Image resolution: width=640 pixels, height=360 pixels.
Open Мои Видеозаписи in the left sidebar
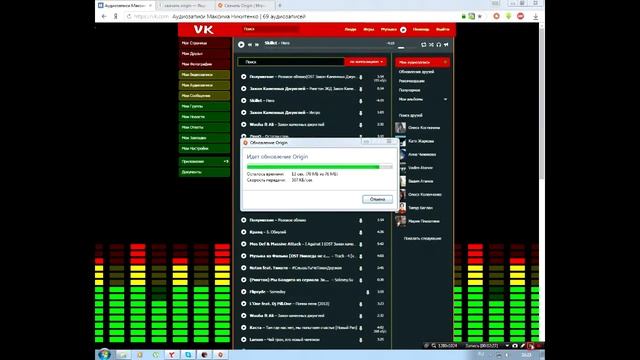click(204, 75)
